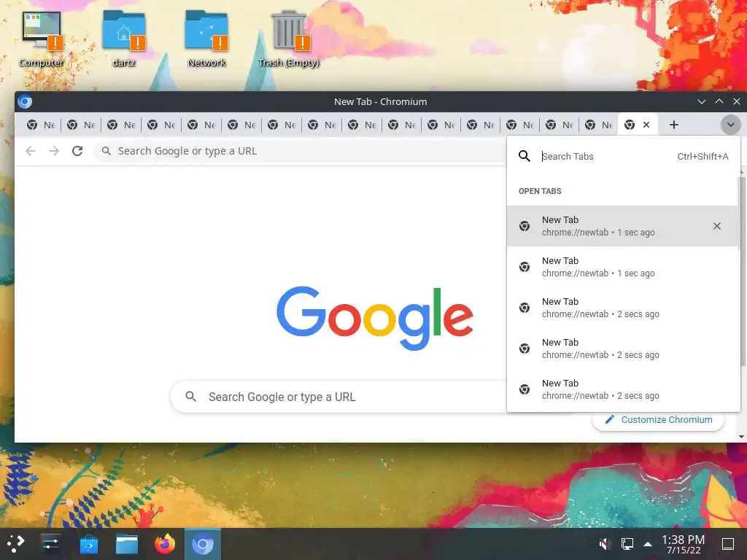Click the search icon in Google search box
Viewport: 747px width, 560px height.
(x=190, y=396)
